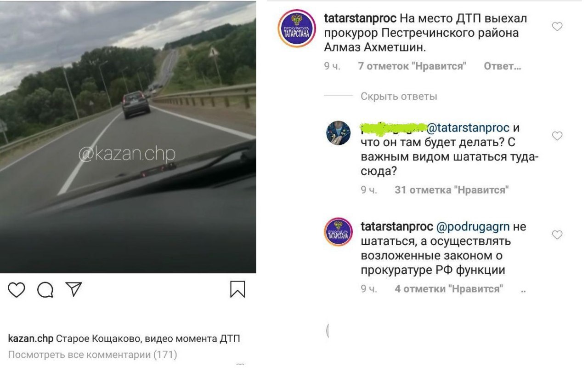Open truncated options dots on last reply

[524, 291]
